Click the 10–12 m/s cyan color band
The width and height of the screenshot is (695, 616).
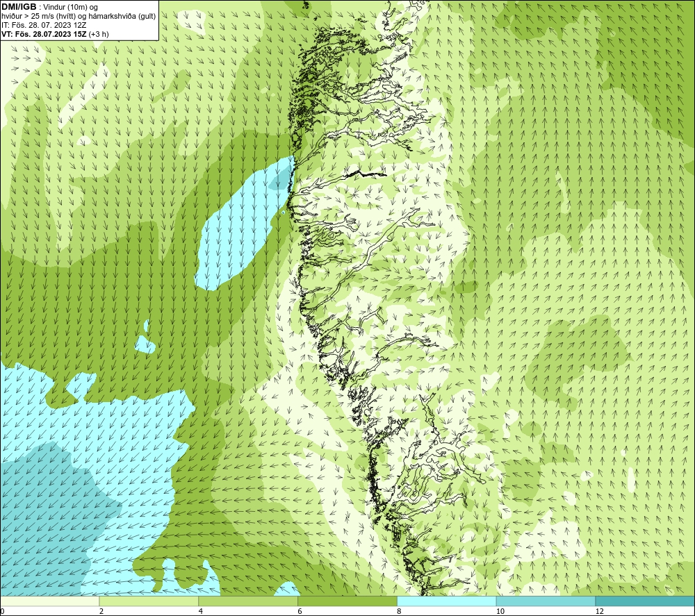click(x=546, y=601)
